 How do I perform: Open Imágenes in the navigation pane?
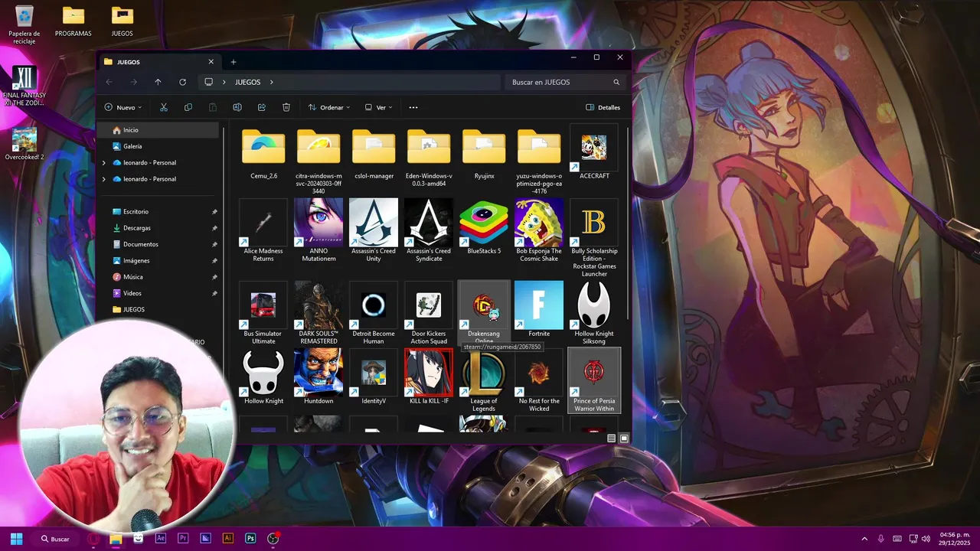[x=159, y=260]
